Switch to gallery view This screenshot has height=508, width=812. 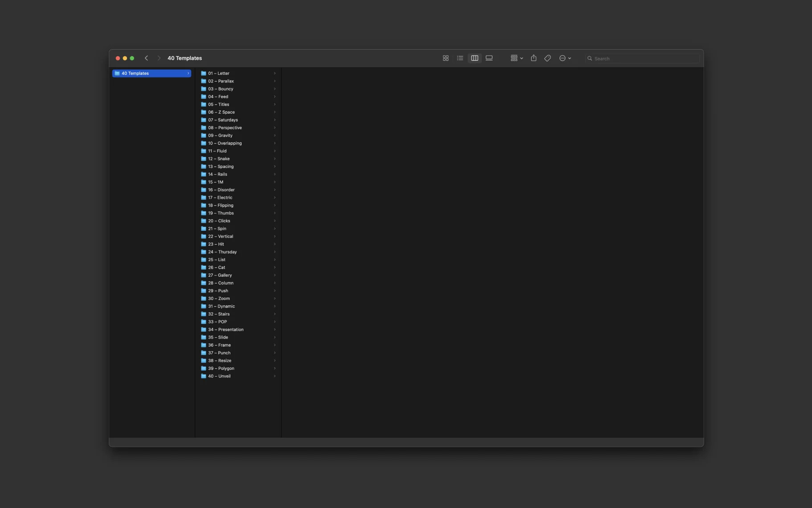pyautogui.click(x=489, y=58)
